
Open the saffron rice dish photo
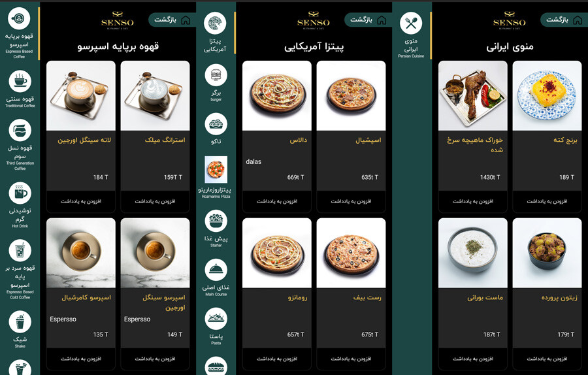[x=547, y=95]
